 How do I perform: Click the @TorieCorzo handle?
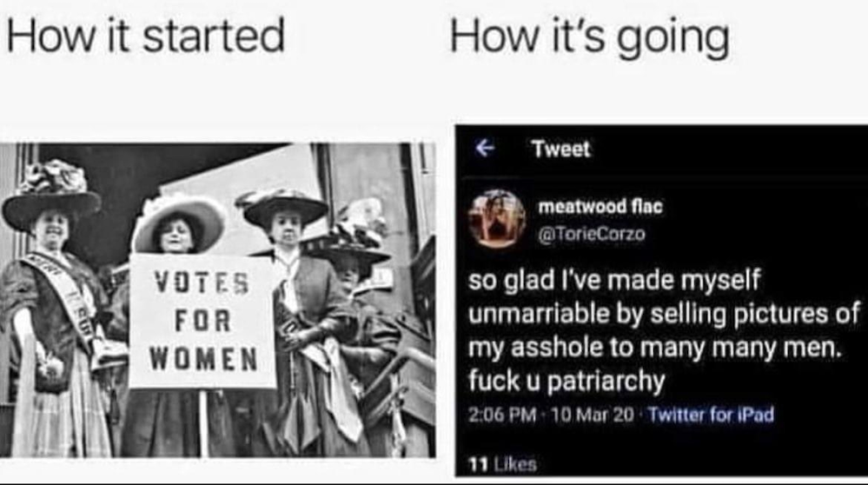coord(592,234)
